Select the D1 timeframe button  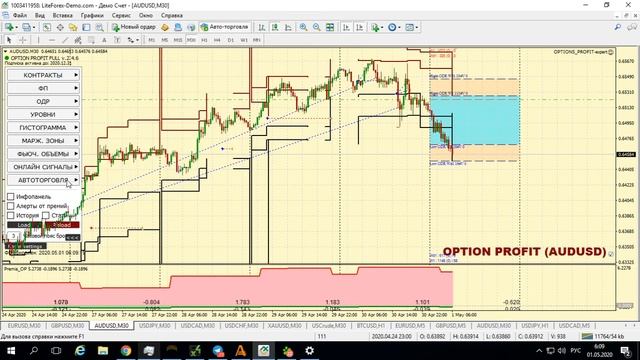[x=231, y=40]
